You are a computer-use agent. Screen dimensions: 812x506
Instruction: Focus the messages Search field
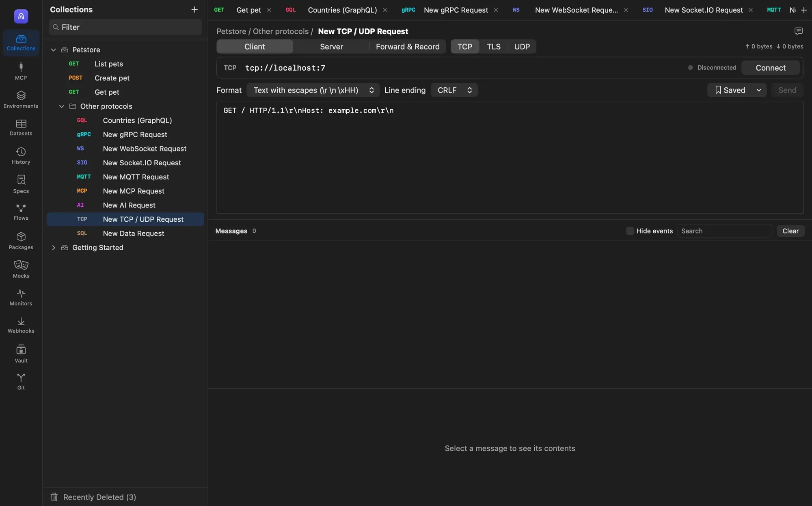pyautogui.click(x=724, y=231)
